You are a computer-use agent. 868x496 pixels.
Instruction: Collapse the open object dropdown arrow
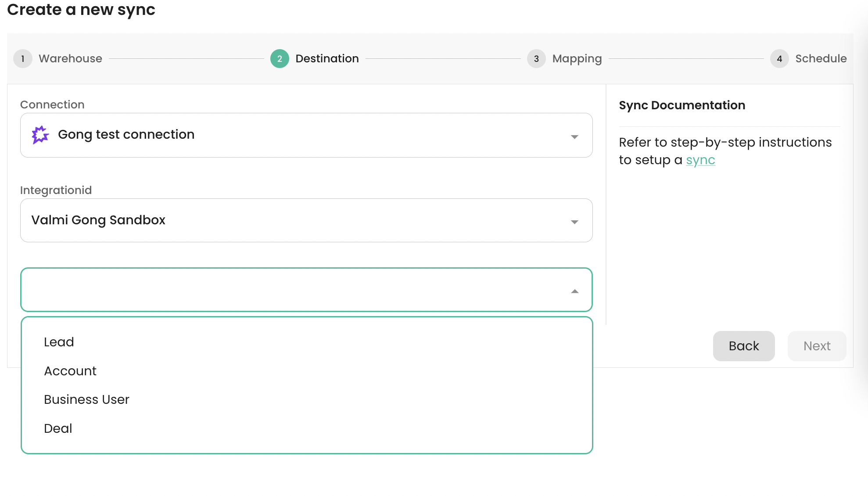pos(574,291)
